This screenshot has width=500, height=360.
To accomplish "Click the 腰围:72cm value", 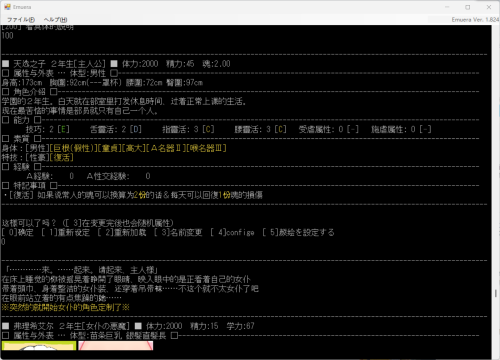I will pyautogui.click(x=144, y=83).
